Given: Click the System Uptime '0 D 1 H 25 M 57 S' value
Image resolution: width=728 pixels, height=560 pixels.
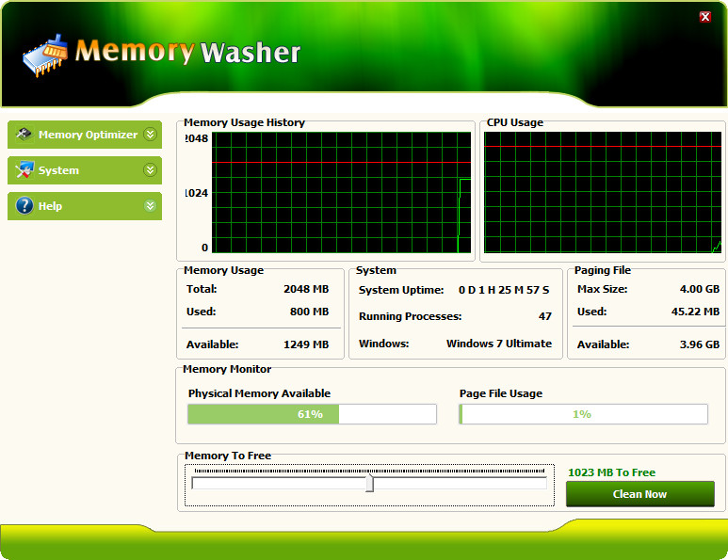Looking at the screenshot, I should [x=504, y=290].
